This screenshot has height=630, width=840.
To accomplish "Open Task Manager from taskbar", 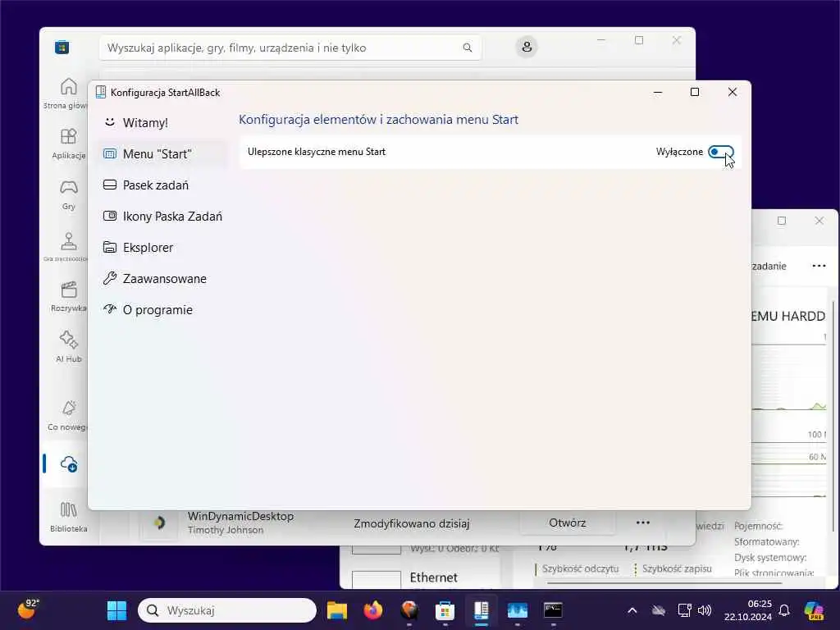I will (x=517, y=610).
